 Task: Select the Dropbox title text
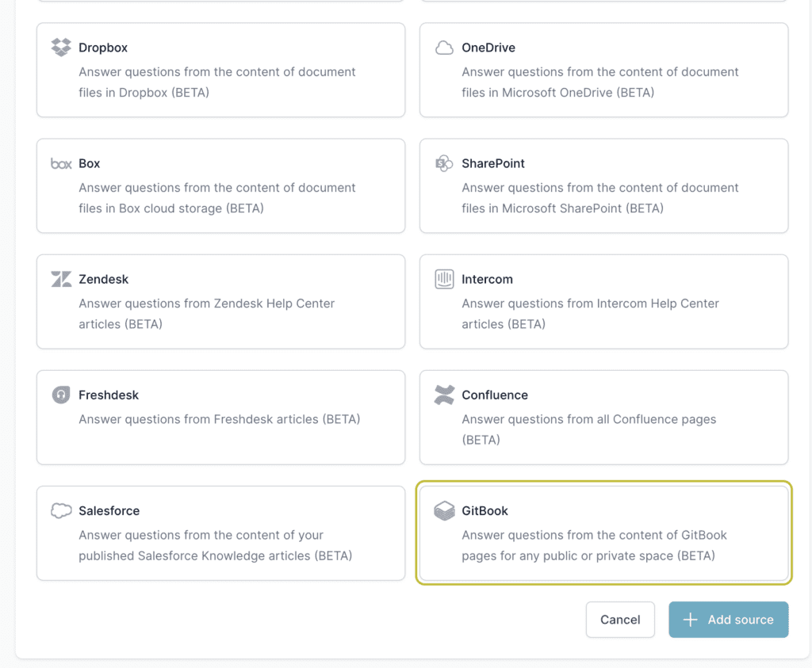point(103,48)
